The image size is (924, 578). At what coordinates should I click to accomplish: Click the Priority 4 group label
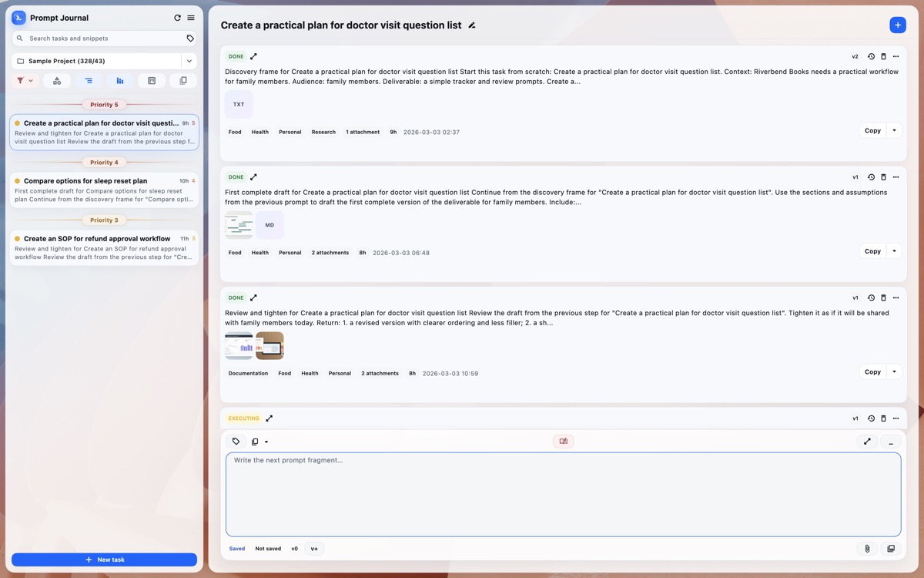click(104, 163)
